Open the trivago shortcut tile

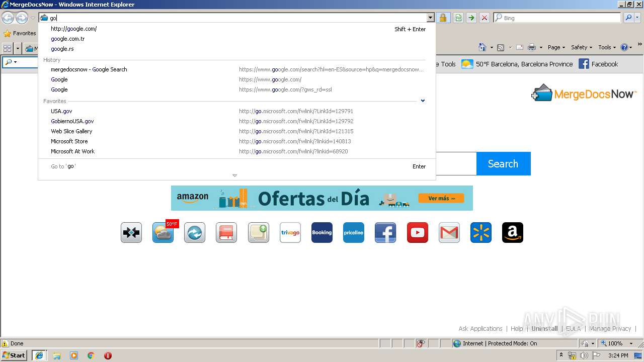click(x=290, y=233)
